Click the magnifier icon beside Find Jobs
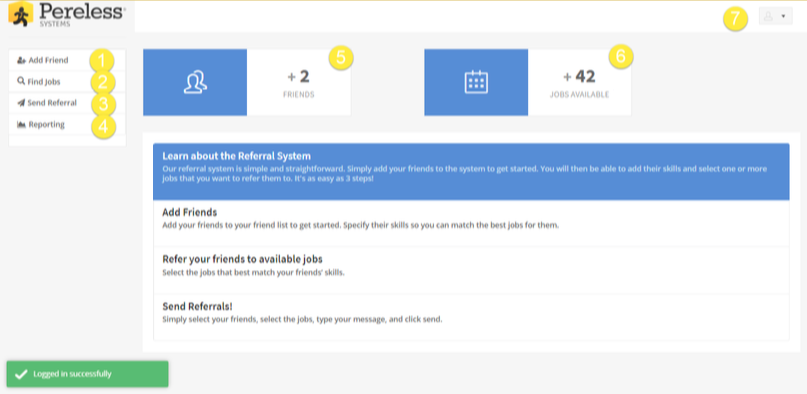 [x=21, y=81]
